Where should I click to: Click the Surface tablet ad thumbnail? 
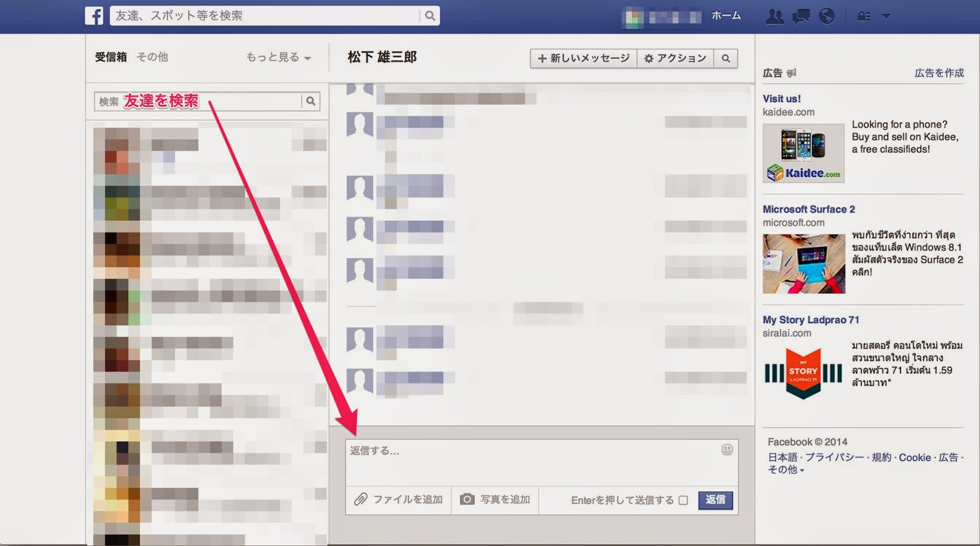click(804, 264)
